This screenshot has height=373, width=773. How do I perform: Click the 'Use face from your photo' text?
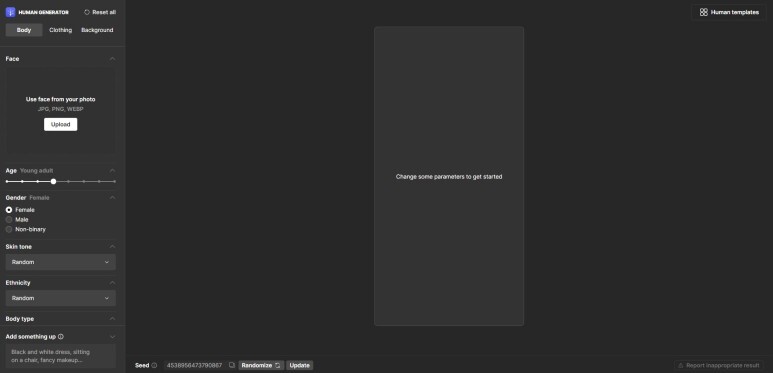pos(61,100)
